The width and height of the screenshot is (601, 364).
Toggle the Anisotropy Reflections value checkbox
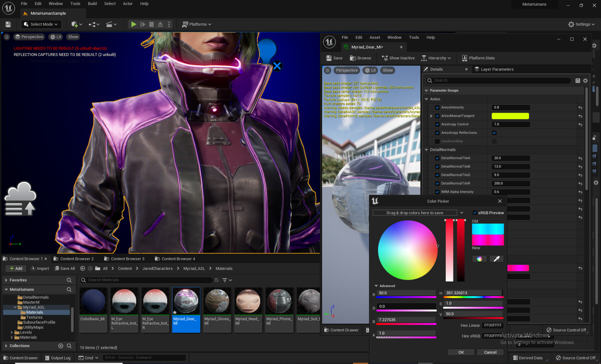tap(494, 133)
